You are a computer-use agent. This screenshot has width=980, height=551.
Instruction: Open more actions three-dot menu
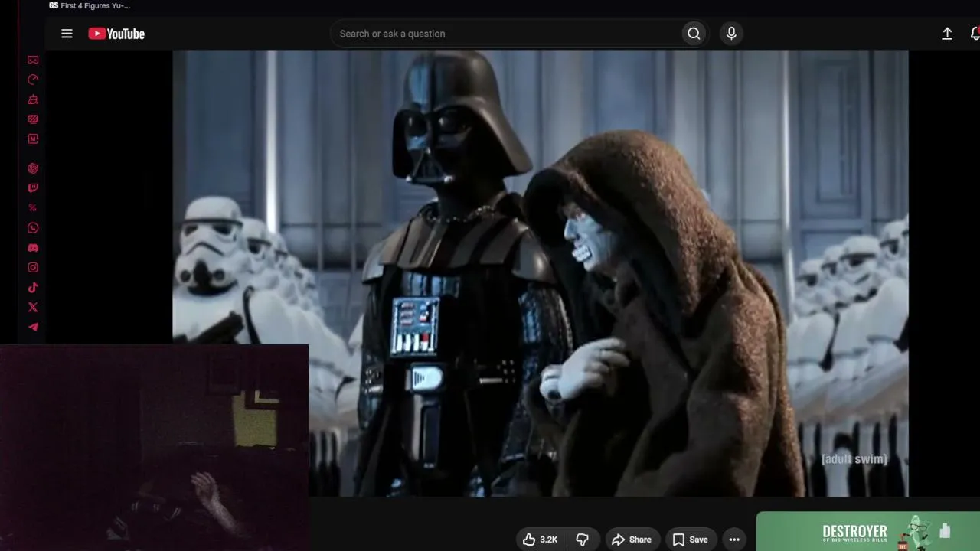tap(734, 540)
